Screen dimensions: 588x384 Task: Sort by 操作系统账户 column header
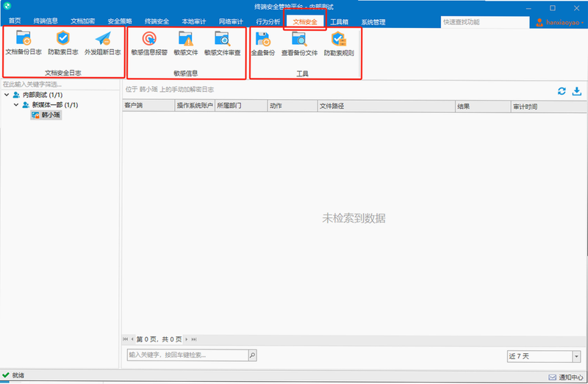tap(195, 106)
